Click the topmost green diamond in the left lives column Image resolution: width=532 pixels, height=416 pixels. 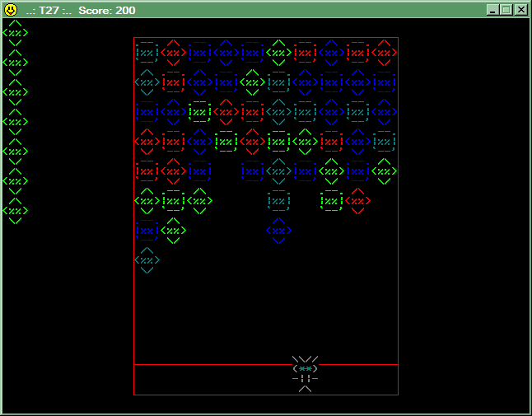pos(16,33)
